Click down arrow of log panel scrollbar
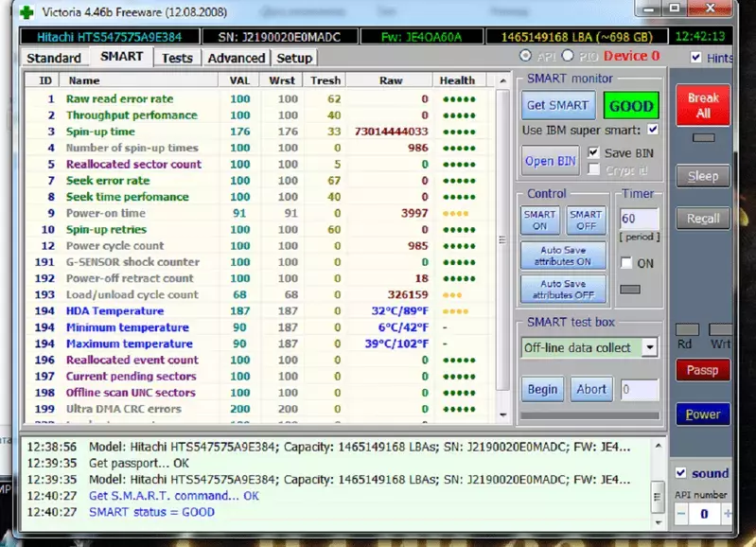 click(658, 522)
